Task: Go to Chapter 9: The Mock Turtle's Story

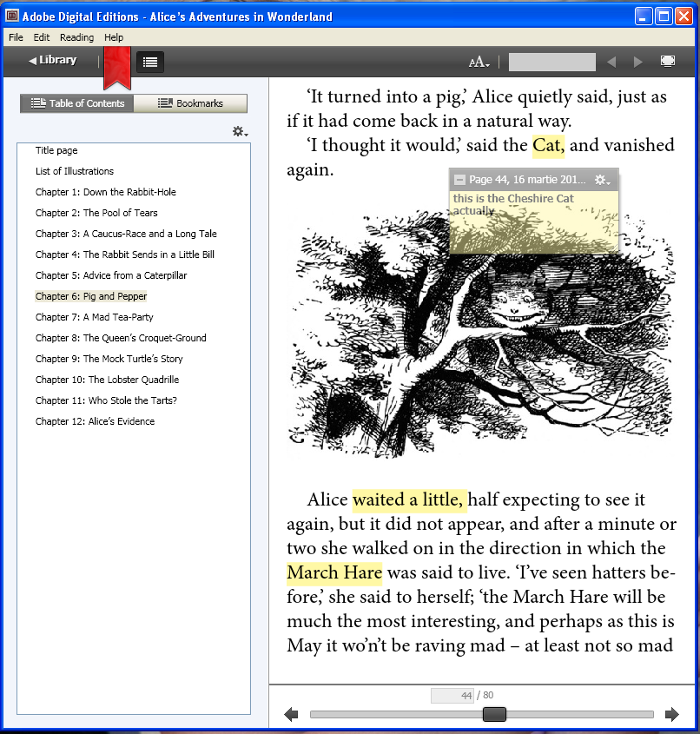Action: (x=109, y=359)
